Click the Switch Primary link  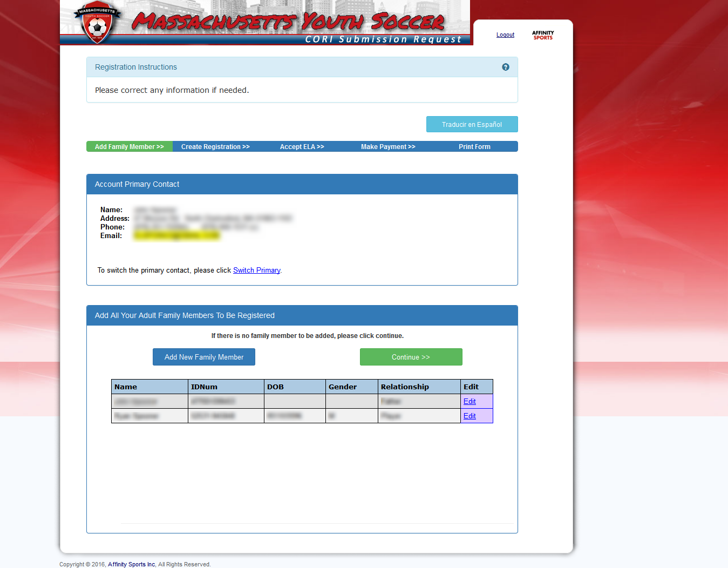click(256, 270)
